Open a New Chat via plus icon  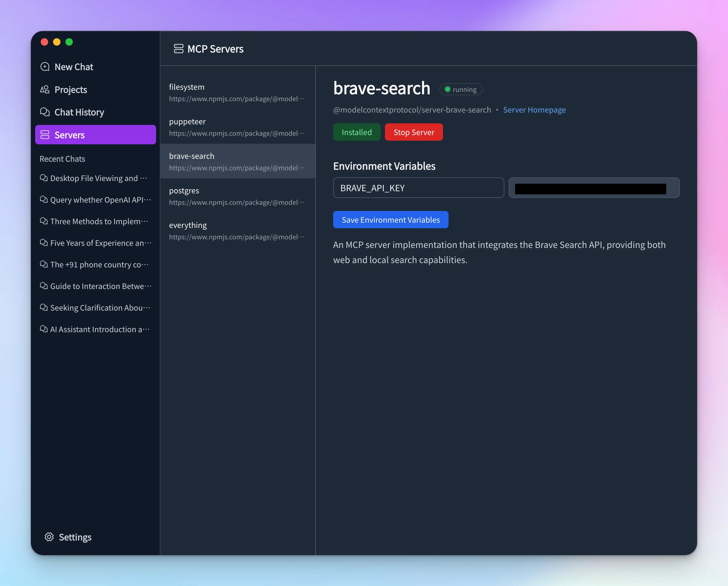point(45,67)
